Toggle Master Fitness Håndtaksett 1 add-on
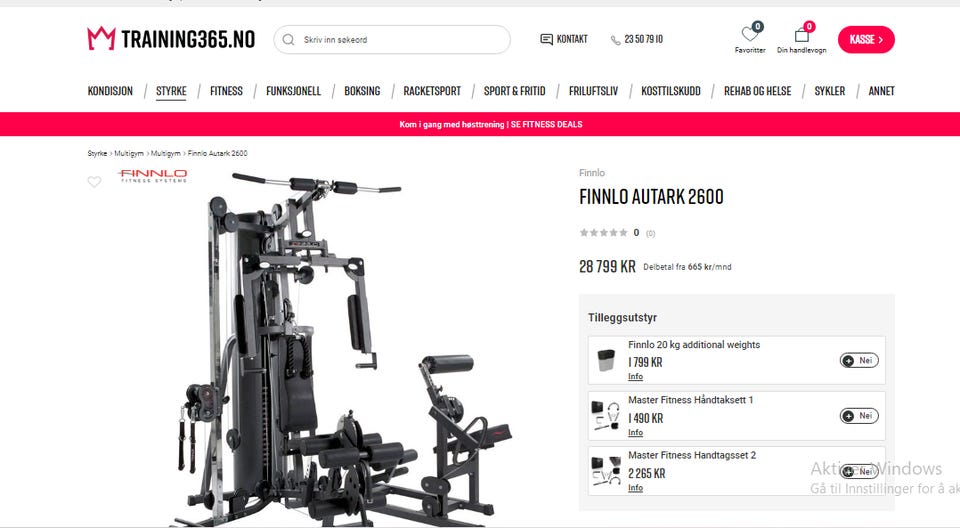This screenshot has width=960, height=528. tap(859, 416)
